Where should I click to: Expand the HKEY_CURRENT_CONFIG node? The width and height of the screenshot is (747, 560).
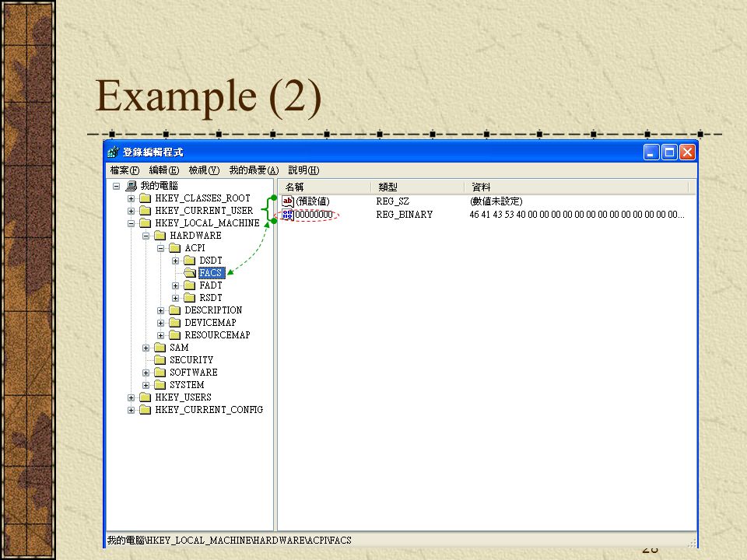point(131,410)
